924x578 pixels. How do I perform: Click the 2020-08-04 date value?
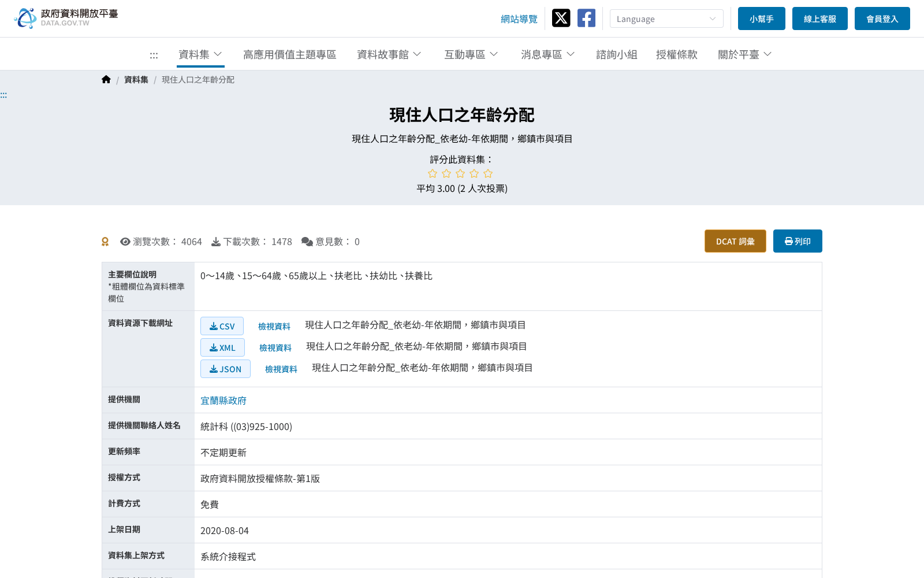tap(225, 531)
